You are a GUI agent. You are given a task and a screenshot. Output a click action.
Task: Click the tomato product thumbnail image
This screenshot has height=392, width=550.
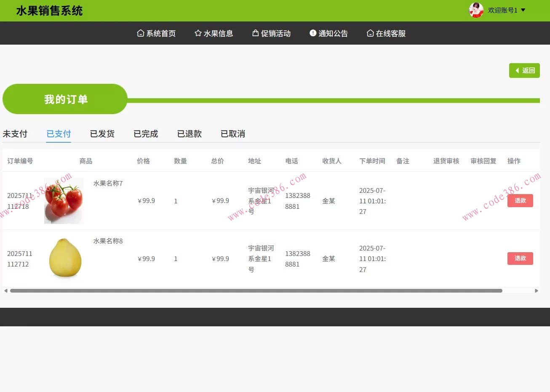click(x=64, y=201)
